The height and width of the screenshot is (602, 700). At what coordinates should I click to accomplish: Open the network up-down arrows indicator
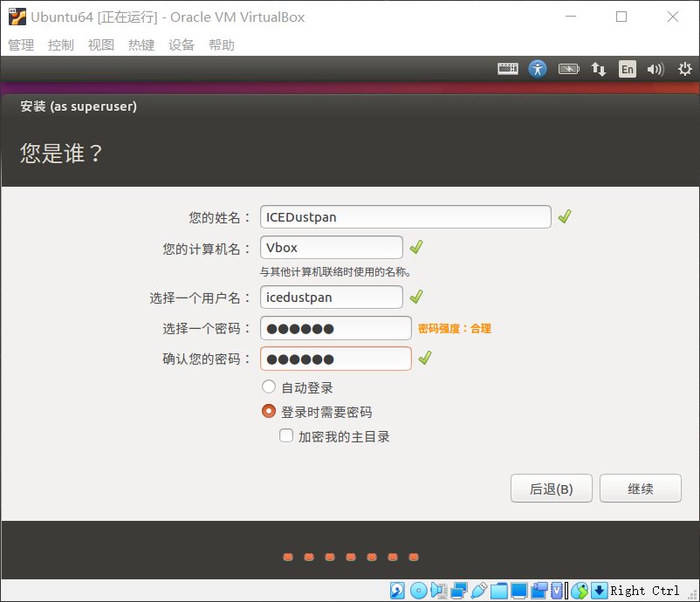click(x=598, y=69)
